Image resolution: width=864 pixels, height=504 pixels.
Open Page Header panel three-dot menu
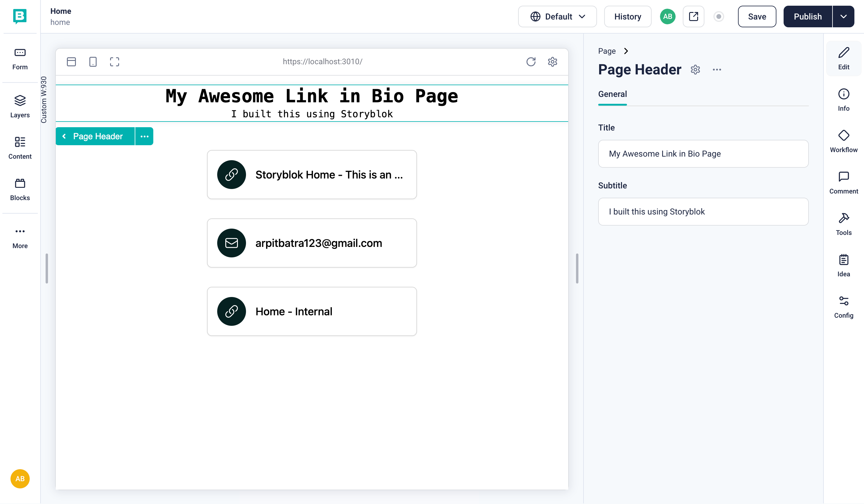pos(717,70)
